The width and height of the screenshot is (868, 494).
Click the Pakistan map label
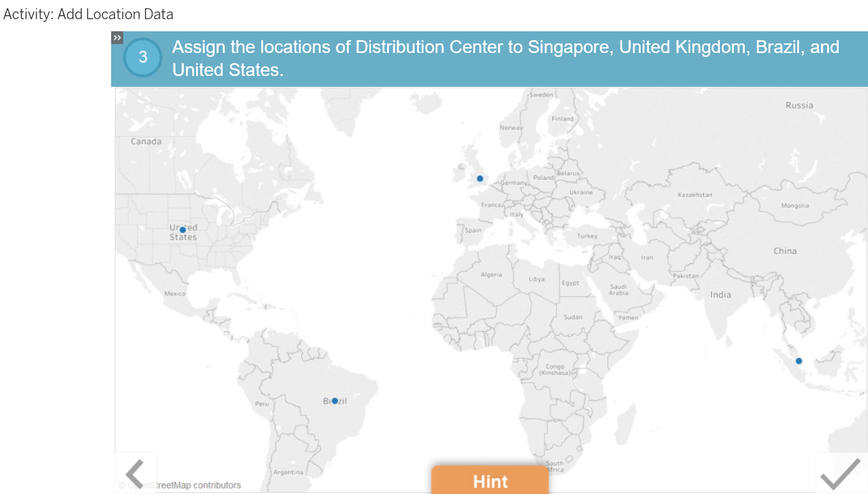pyautogui.click(x=685, y=276)
